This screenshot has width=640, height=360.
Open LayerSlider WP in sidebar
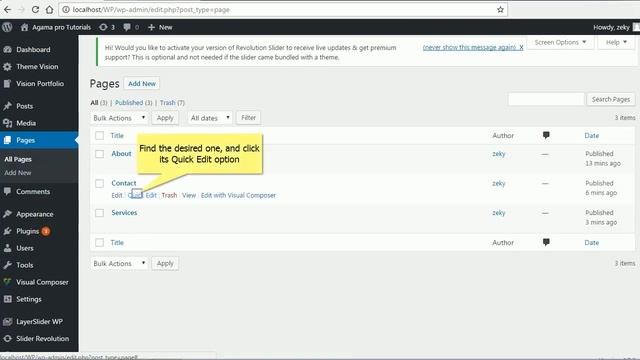point(39,322)
